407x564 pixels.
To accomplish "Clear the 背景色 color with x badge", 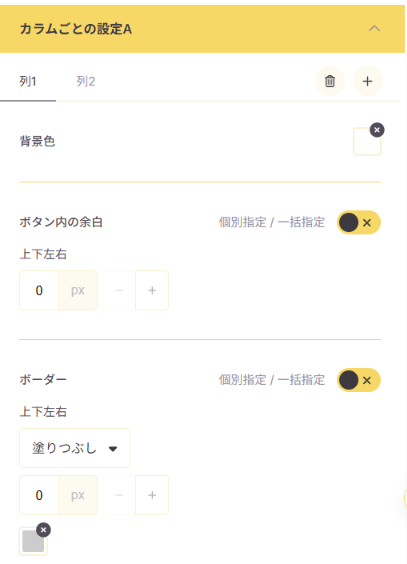I will tap(377, 130).
